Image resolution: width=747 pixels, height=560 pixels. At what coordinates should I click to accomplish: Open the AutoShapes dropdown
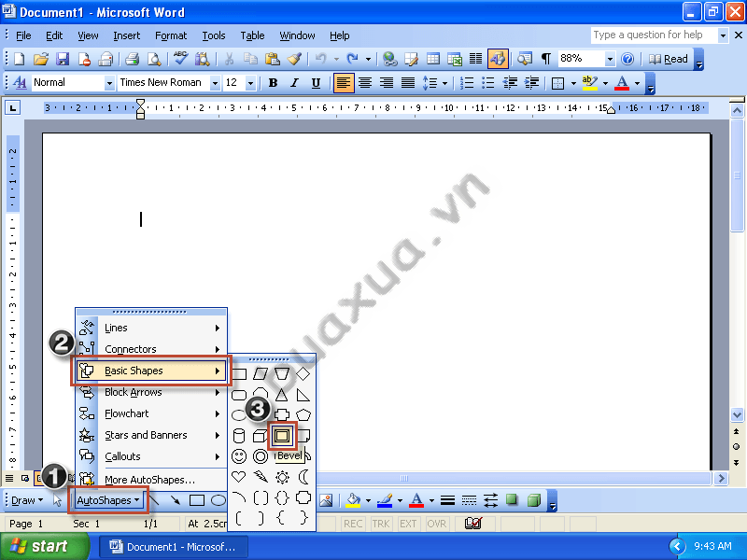[x=108, y=500]
